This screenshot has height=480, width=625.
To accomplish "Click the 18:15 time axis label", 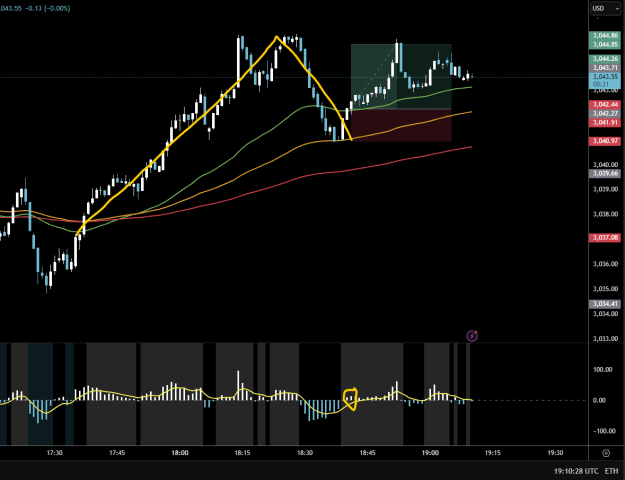I will 242,453.
